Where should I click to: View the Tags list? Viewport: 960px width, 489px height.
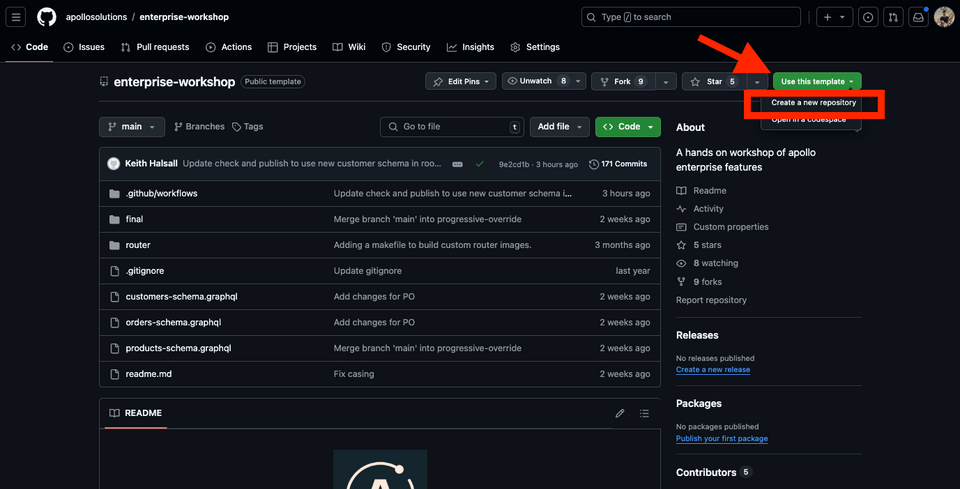click(x=247, y=127)
